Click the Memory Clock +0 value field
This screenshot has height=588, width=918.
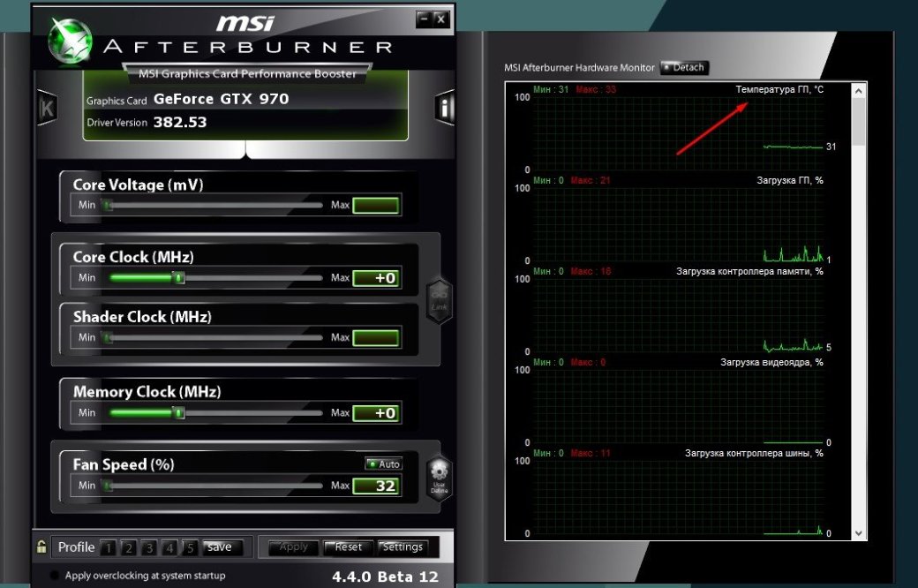376,413
